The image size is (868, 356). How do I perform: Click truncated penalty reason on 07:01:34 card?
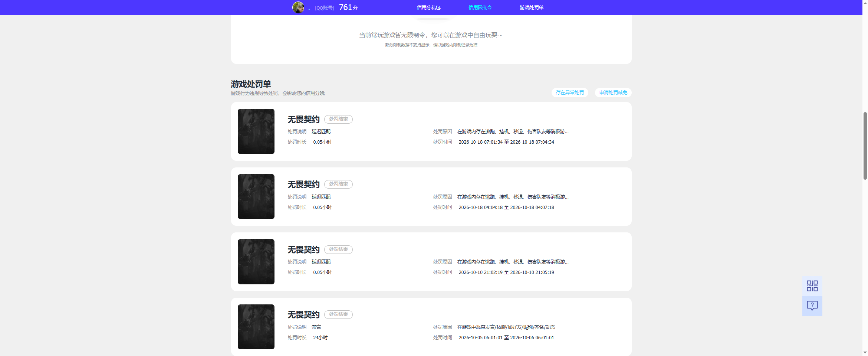coord(513,131)
